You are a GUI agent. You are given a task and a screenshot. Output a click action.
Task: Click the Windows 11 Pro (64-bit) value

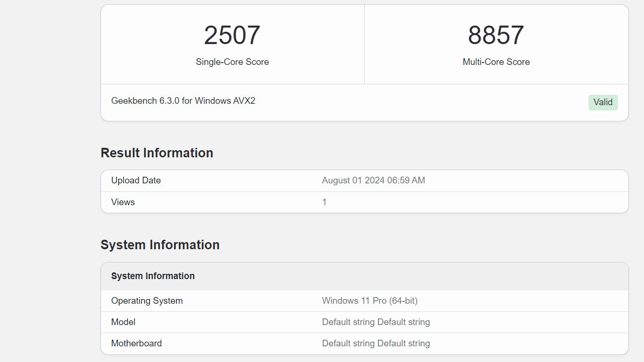tap(369, 301)
